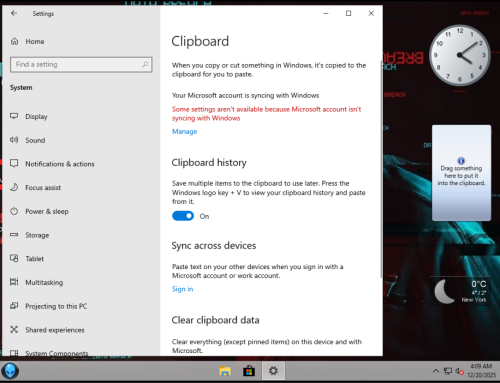
Task: Open Focus assist moon icon
Action: pyautogui.click(x=14, y=187)
